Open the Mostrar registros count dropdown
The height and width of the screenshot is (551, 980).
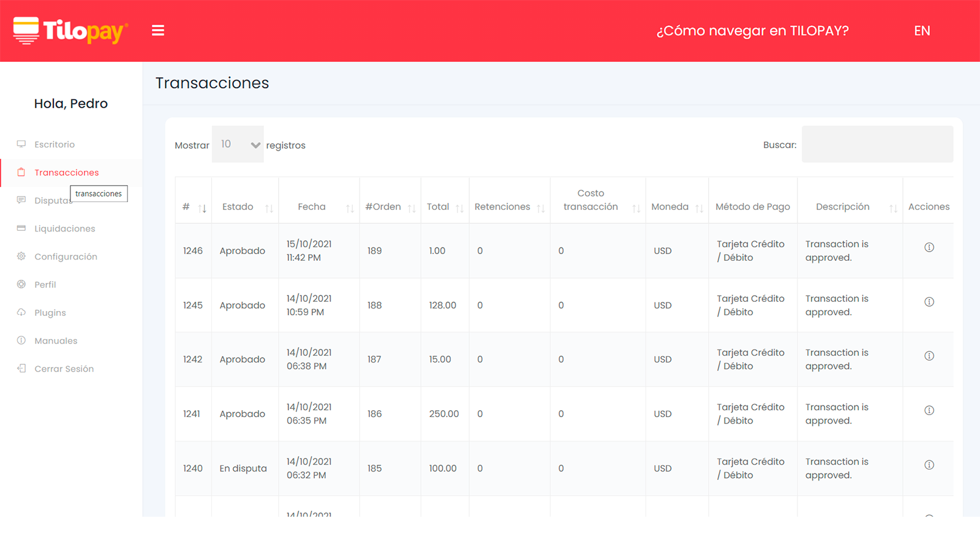(238, 144)
